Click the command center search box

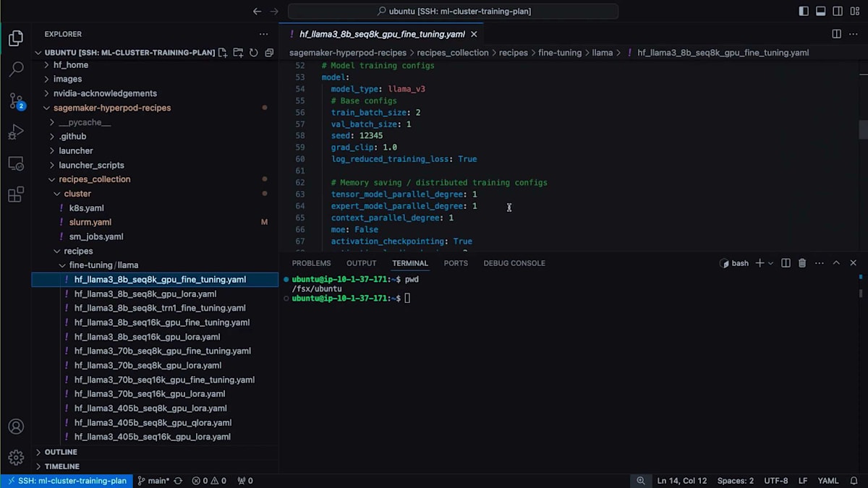pos(453,11)
